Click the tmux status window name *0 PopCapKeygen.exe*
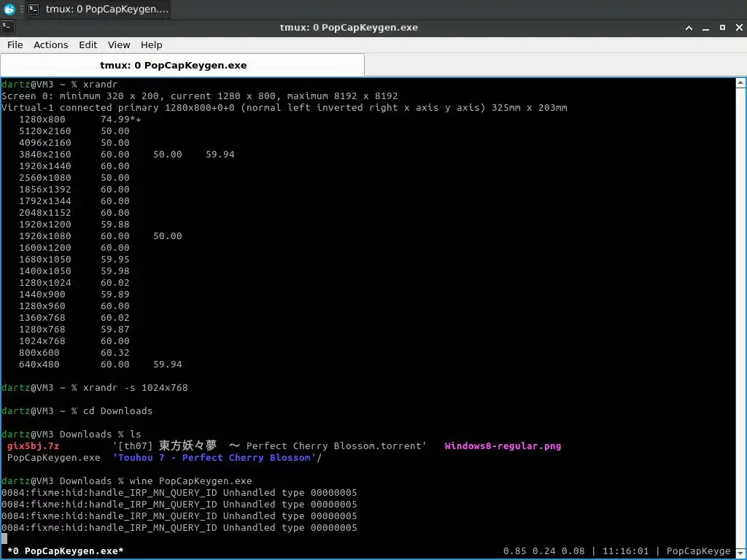 pos(65,551)
